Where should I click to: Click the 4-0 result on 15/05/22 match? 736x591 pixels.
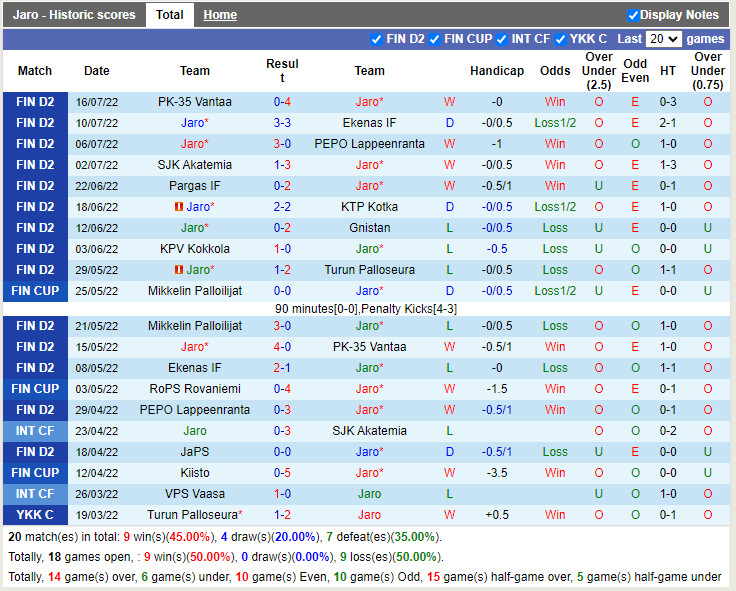click(x=282, y=347)
